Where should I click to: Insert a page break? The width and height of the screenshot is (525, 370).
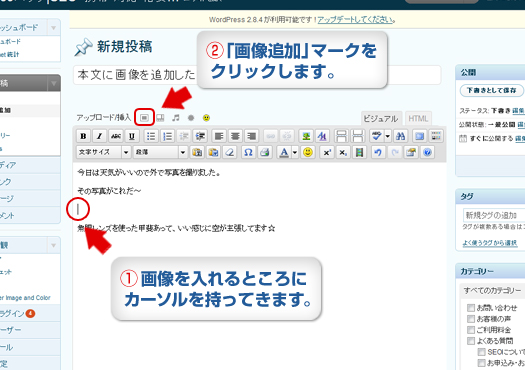point(358,136)
